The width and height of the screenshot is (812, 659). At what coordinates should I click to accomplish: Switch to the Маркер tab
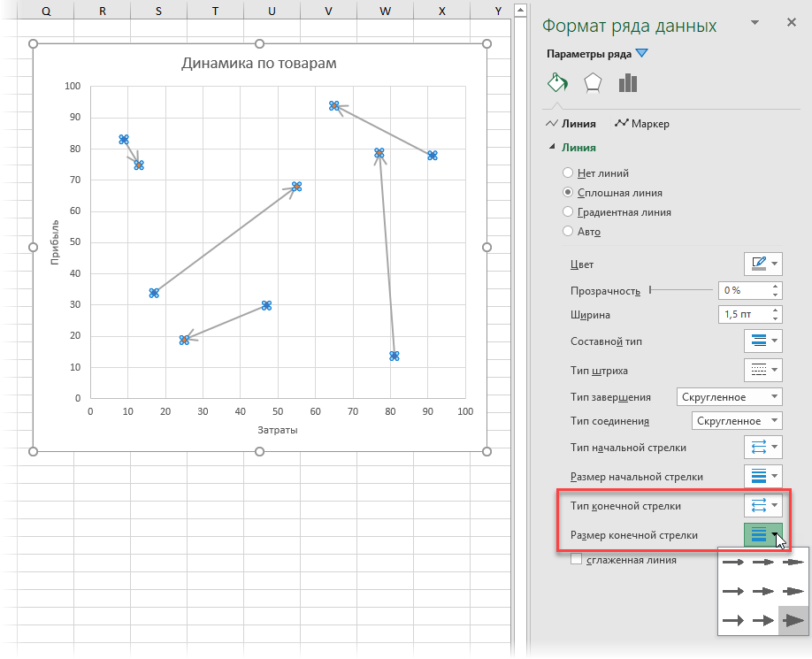pyautogui.click(x=641, y=124)
